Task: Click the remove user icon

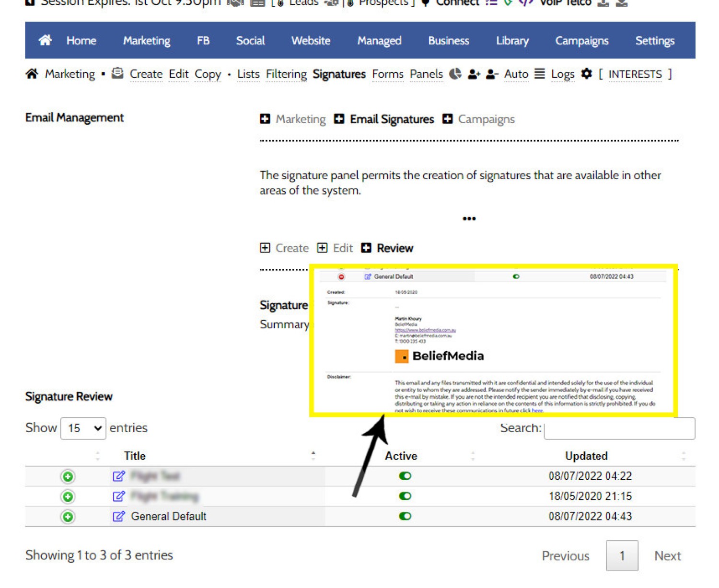Action: pyautogui.click(x=492, y=74)
